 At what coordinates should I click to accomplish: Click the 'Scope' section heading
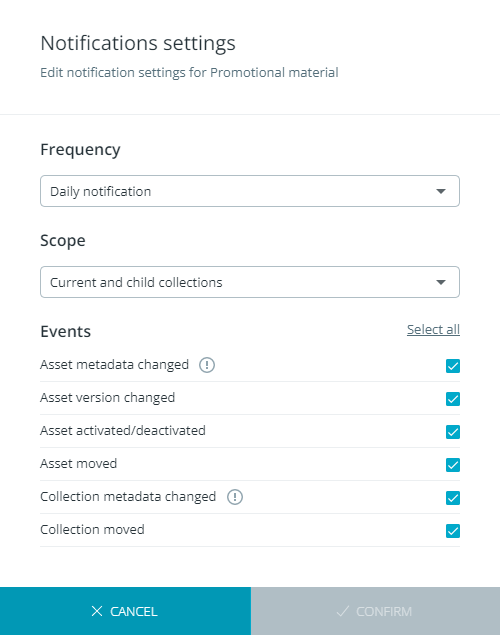tap(63, 241)
